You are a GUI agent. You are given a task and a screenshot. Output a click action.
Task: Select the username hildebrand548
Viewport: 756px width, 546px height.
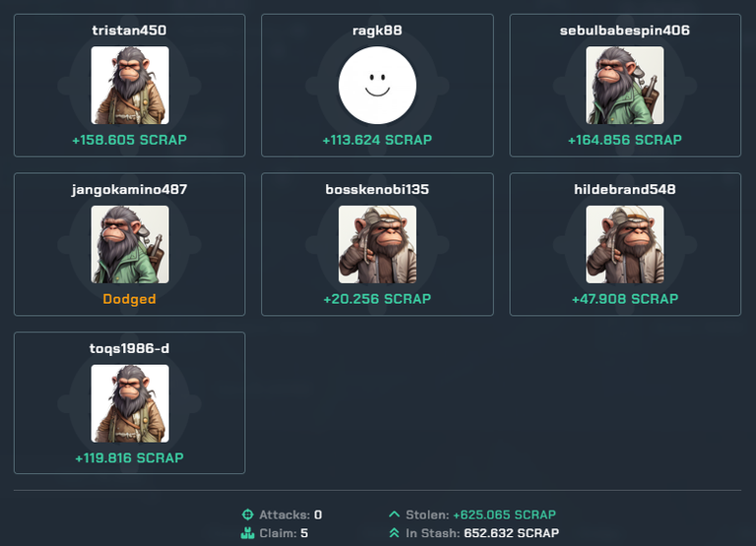point(625,190)
